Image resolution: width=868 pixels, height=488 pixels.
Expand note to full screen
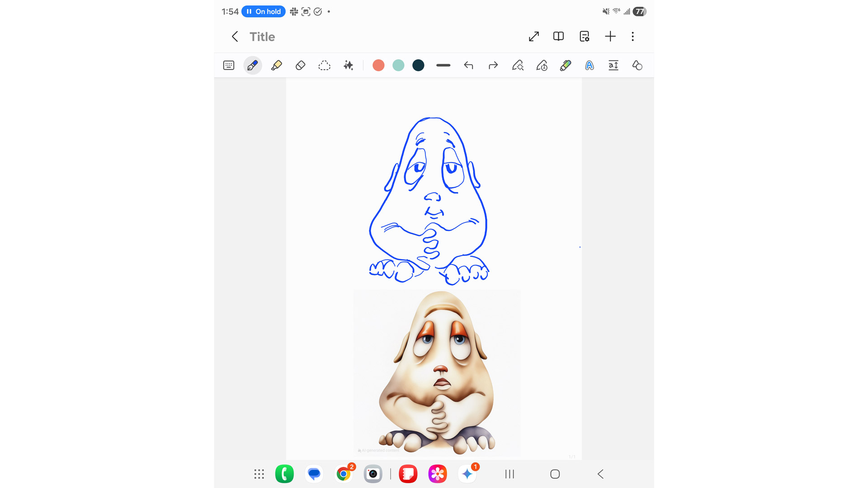534,37
